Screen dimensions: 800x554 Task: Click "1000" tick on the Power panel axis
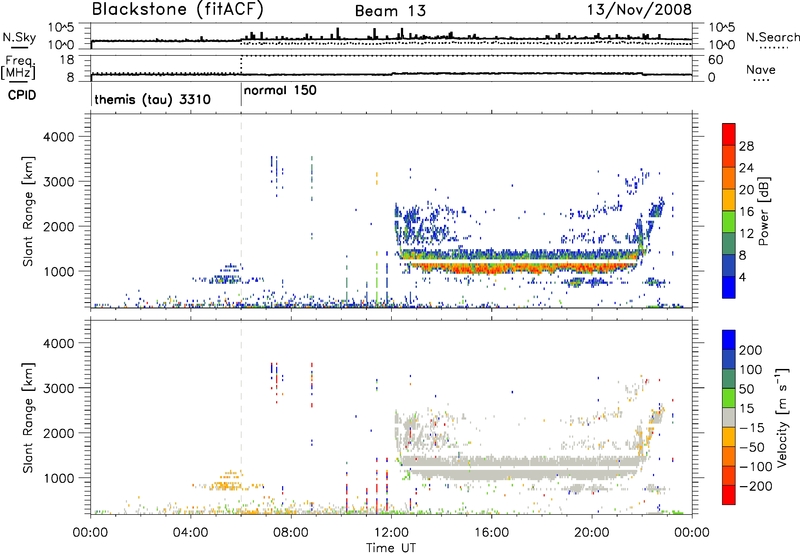pyautogui.click(x=58, y=271)
